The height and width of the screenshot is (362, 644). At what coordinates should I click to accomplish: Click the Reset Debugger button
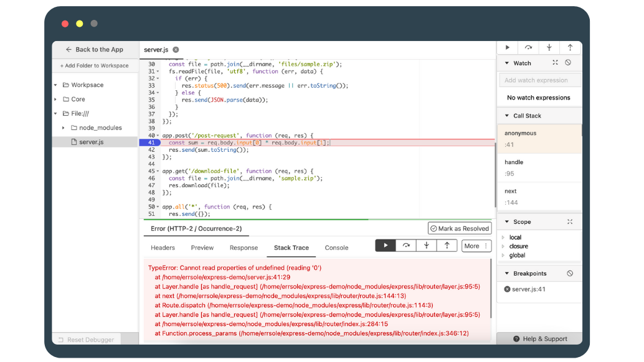point(87,340)
